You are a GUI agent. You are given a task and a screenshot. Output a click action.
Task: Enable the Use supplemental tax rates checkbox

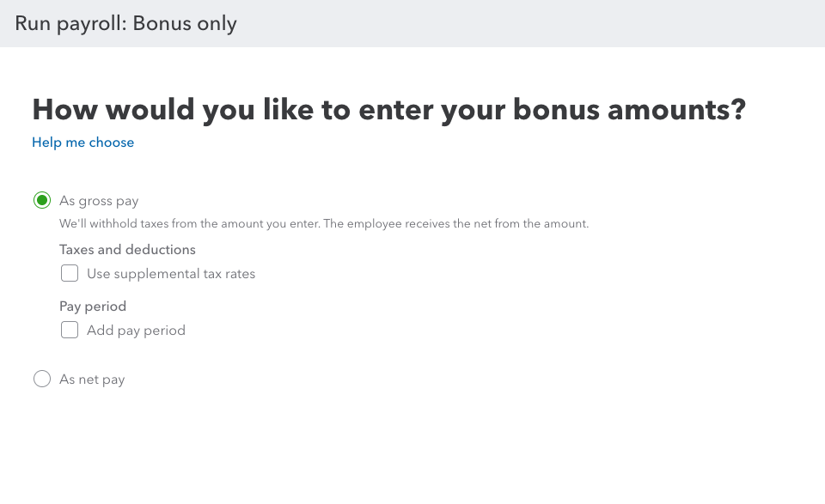tap(70, 273)
